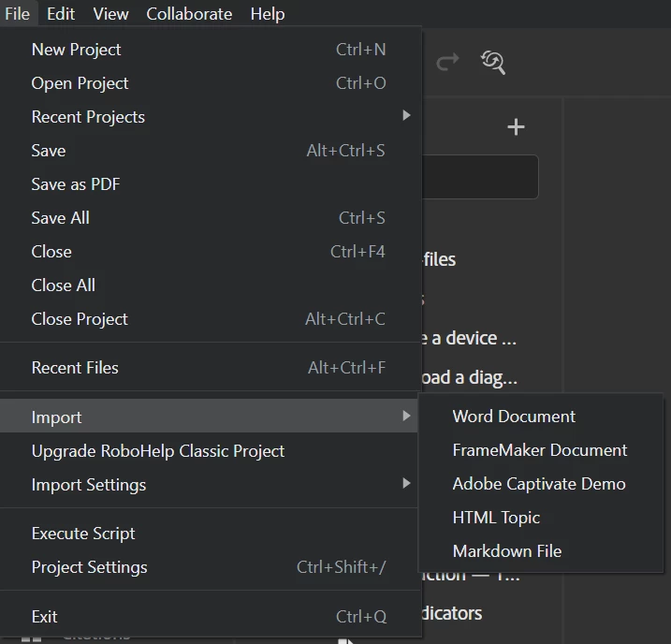Screen dimensions: 671x644
Task: Choose Open Project menu entry
Action: pyautogui.click(x=209, y=83)
